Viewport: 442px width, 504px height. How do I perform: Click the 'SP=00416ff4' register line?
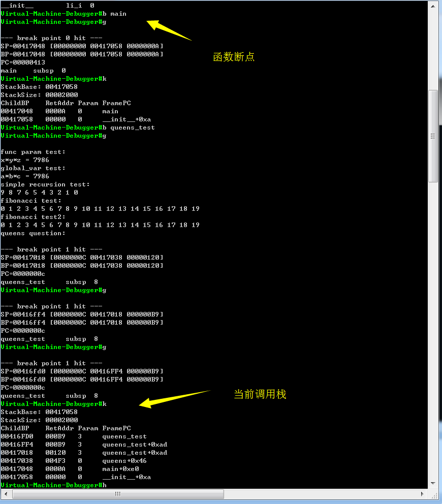pos(82,314)
